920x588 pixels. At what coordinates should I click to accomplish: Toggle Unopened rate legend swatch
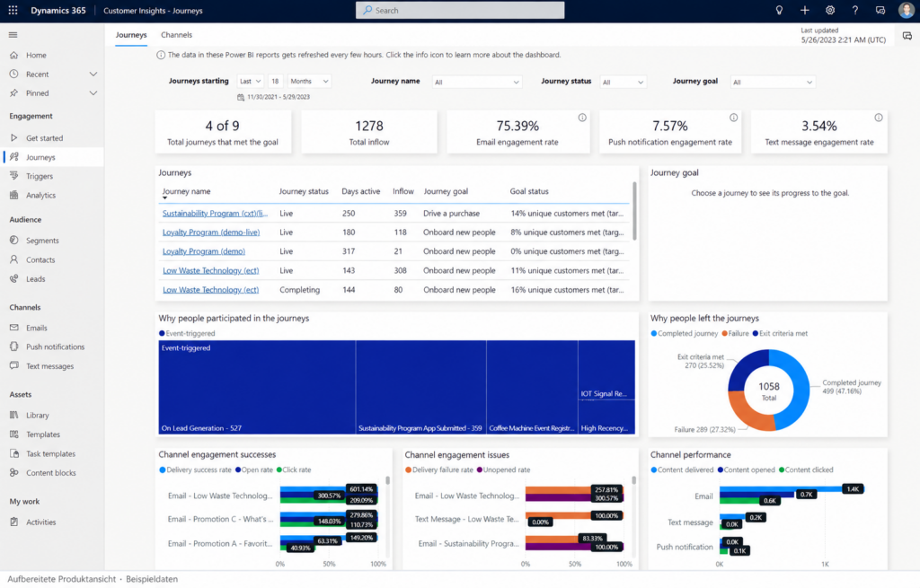click(480, 470)
